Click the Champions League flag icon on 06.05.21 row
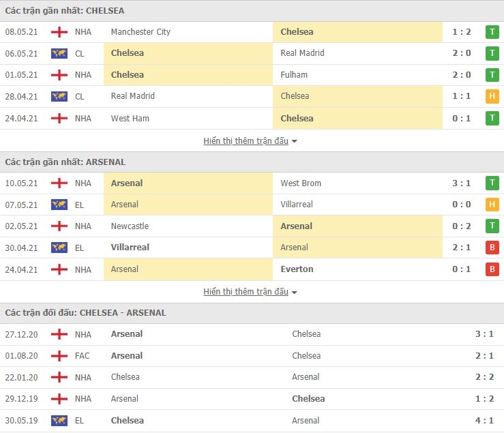Image resolution: width=504 pixels, height=433 pixels. [59, 53]
